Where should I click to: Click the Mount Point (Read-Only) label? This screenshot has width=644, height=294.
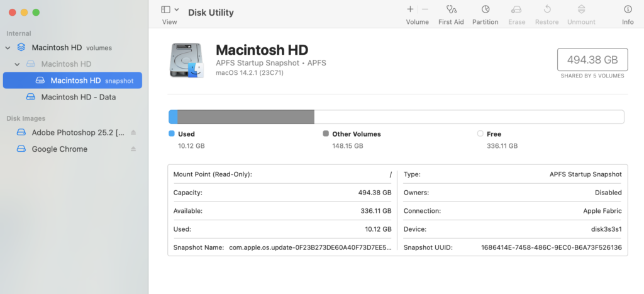tap(213, 174)
